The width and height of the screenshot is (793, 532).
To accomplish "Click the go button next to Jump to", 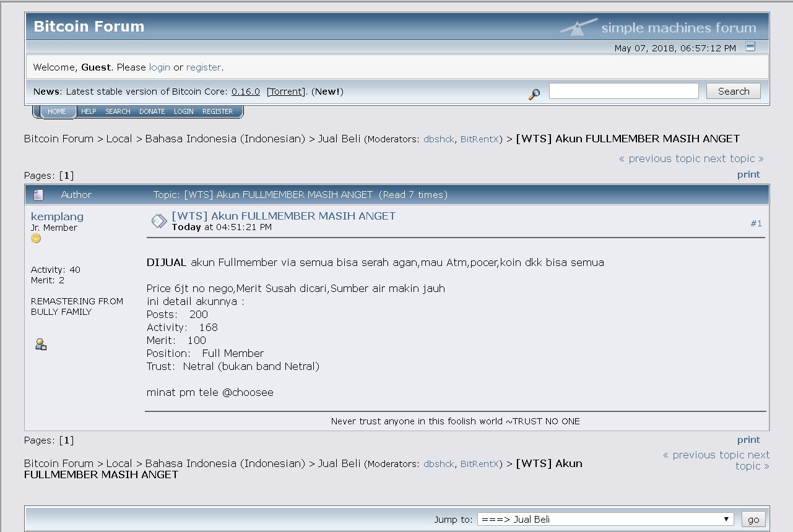I will (753, 519).
